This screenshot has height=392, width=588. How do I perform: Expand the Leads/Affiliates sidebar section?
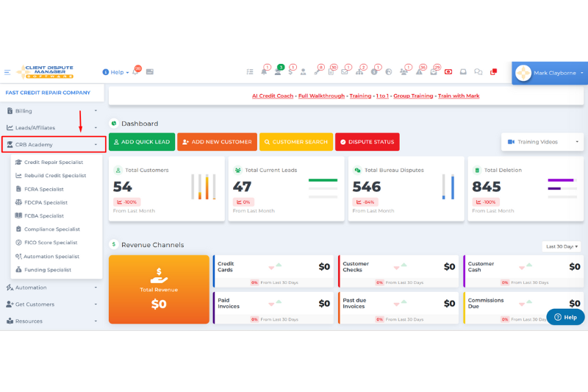coord(52,127)
